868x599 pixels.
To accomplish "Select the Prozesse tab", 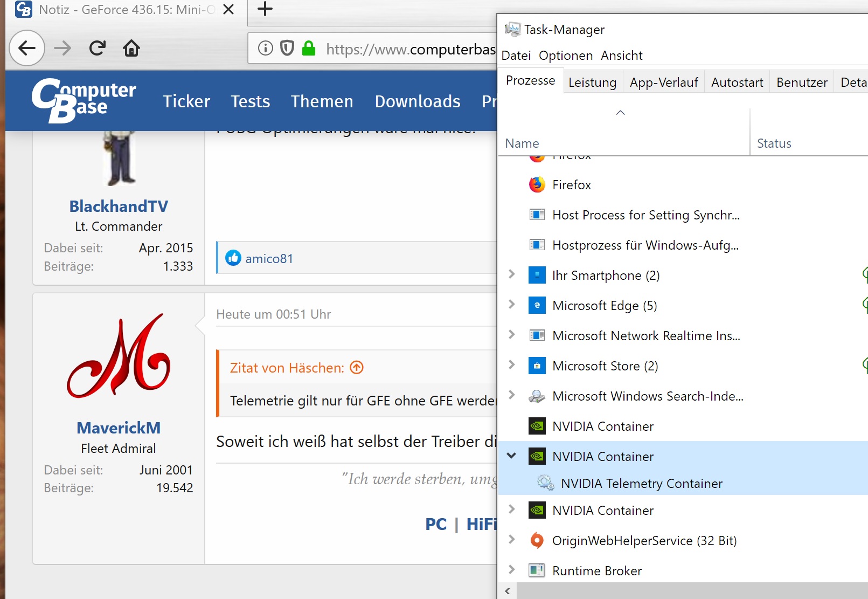I will pos(531,81).
